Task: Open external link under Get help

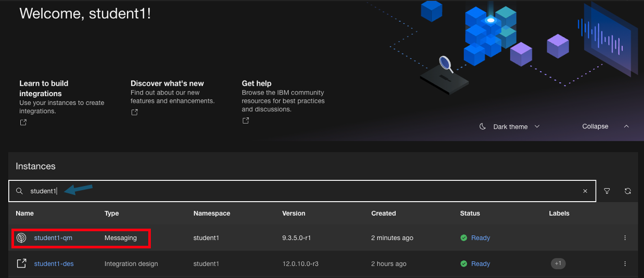Action: [x=246, y=121]
